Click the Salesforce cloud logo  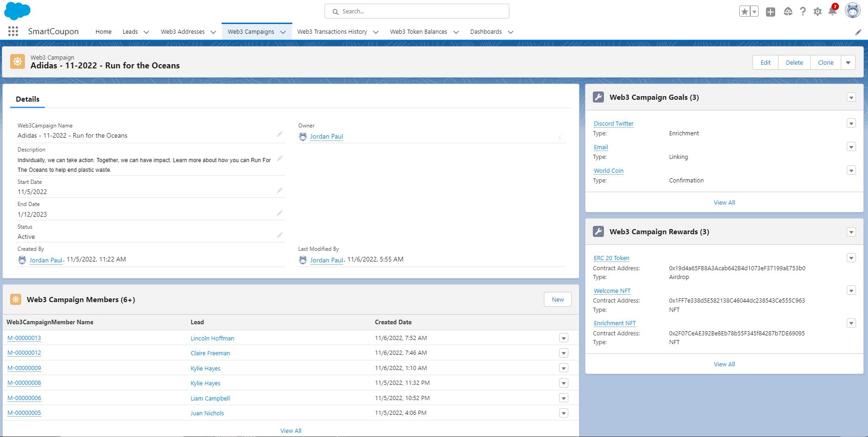17,11
